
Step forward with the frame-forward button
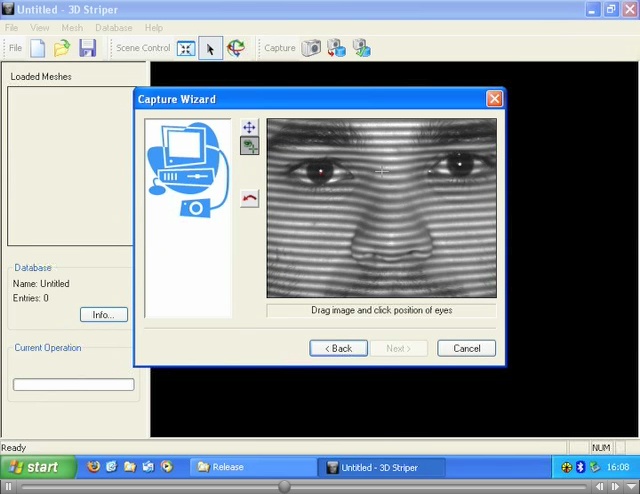click(615, 487)
